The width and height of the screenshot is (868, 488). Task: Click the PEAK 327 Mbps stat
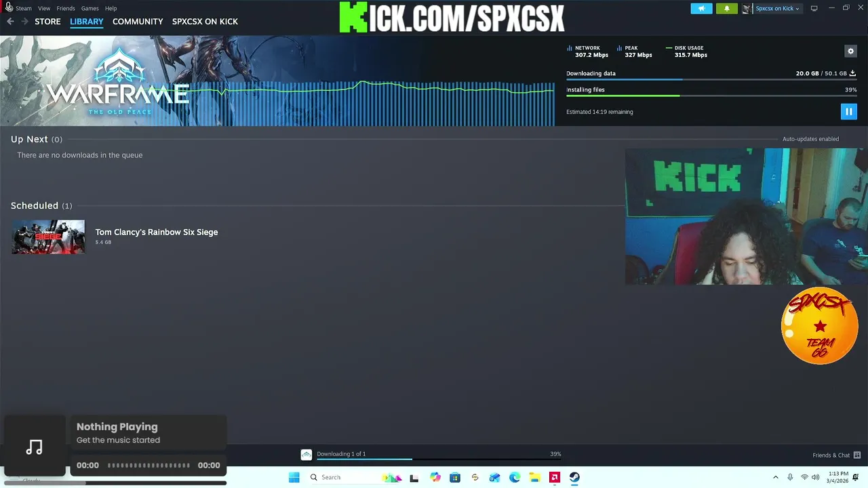pos(635,52)
